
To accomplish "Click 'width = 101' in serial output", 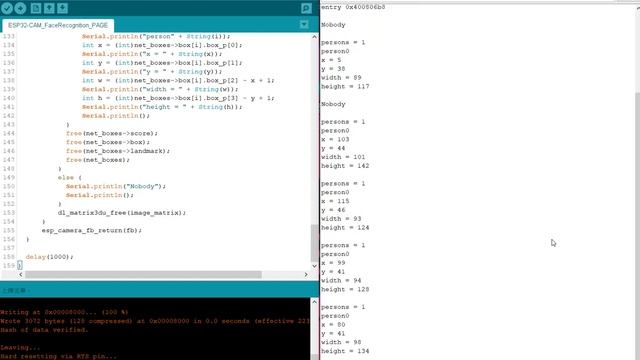I will click(x=343, y=157).
